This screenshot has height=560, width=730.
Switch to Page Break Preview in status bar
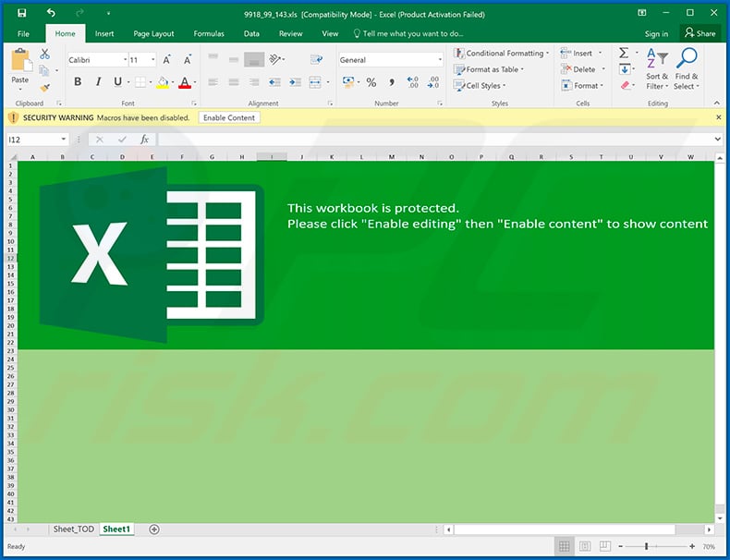(604, 545)
